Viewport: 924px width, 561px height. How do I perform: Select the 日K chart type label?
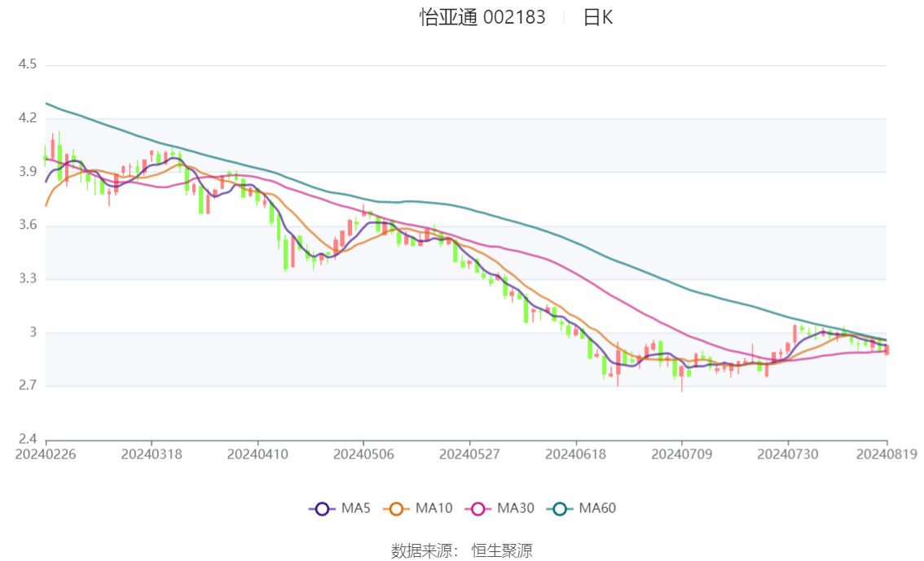point(598,18)
